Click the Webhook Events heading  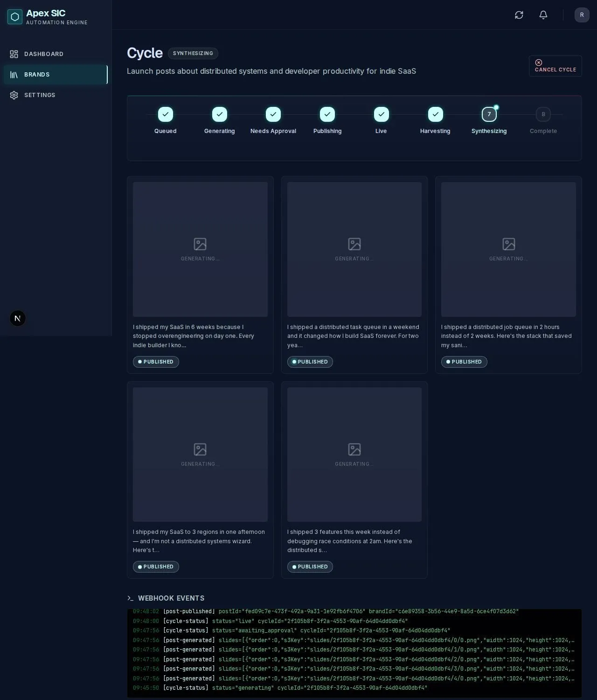(171, 598)
